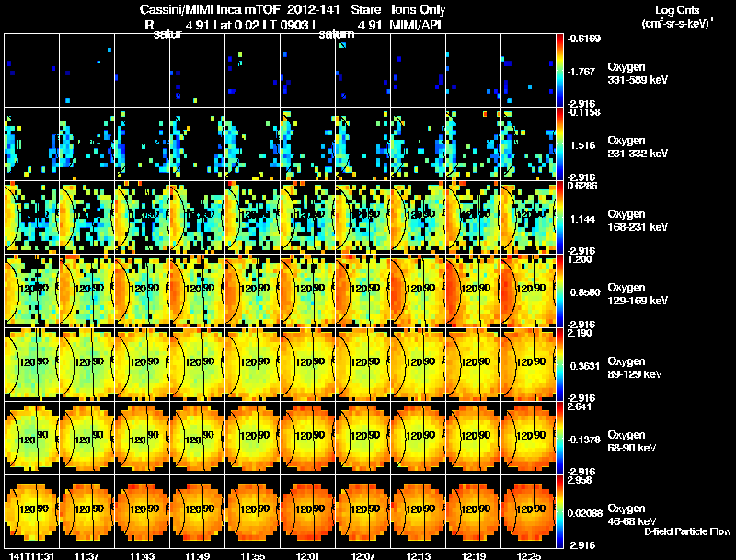Open the 12:19 panel of Oxygen 129-169 keV

click(474, 291)
